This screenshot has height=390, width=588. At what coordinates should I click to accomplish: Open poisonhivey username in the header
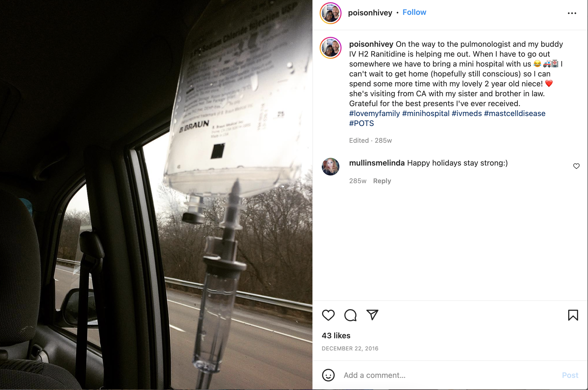point(370,13)
